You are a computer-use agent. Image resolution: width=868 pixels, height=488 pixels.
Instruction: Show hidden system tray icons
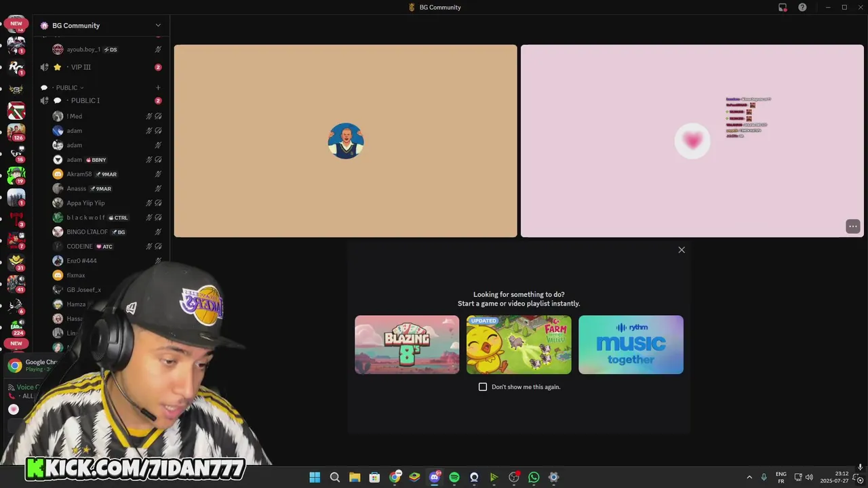749,477
